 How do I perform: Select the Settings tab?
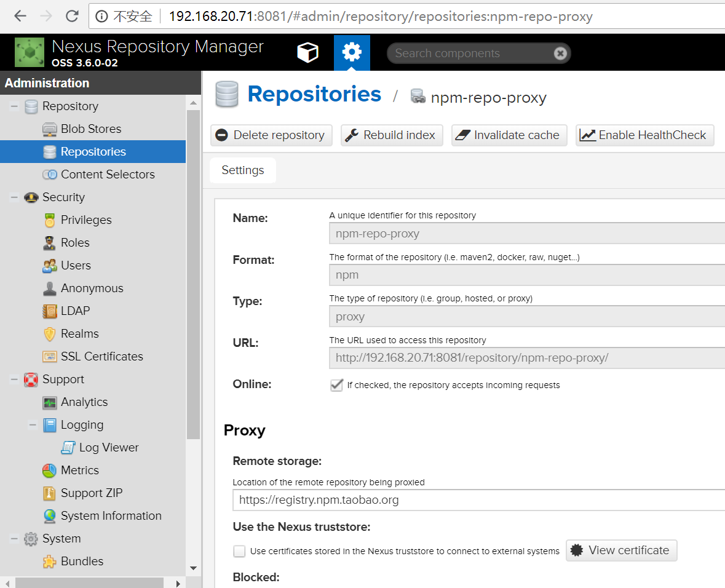pos(243,170)
